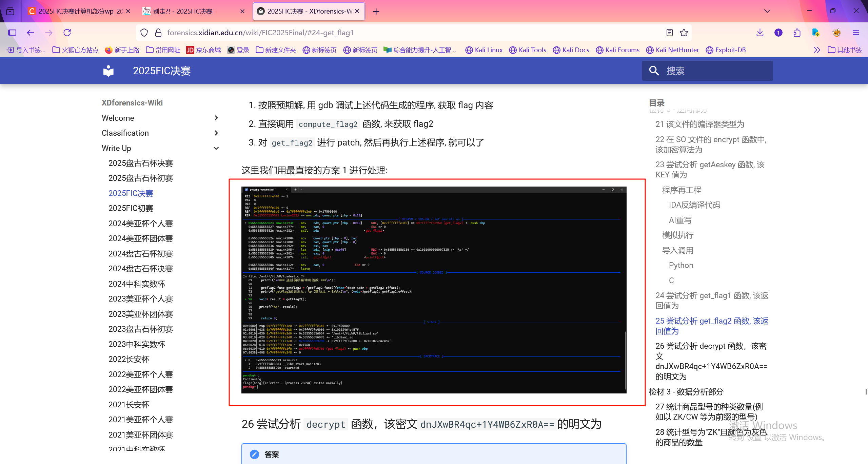Screen dimensions: 868x464
Task: Open the downloads arrow icon in toolbar
Action: click(x=760, y=33)
